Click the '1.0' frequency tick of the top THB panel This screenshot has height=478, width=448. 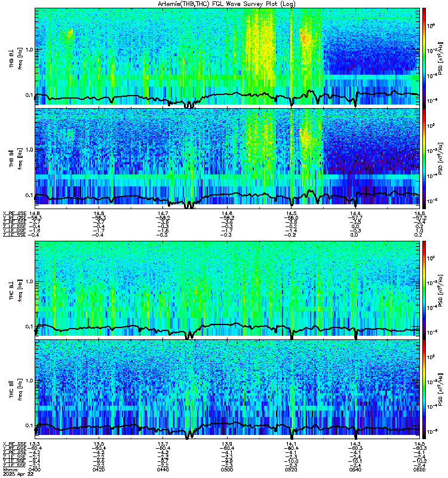(x=29, y=50)
